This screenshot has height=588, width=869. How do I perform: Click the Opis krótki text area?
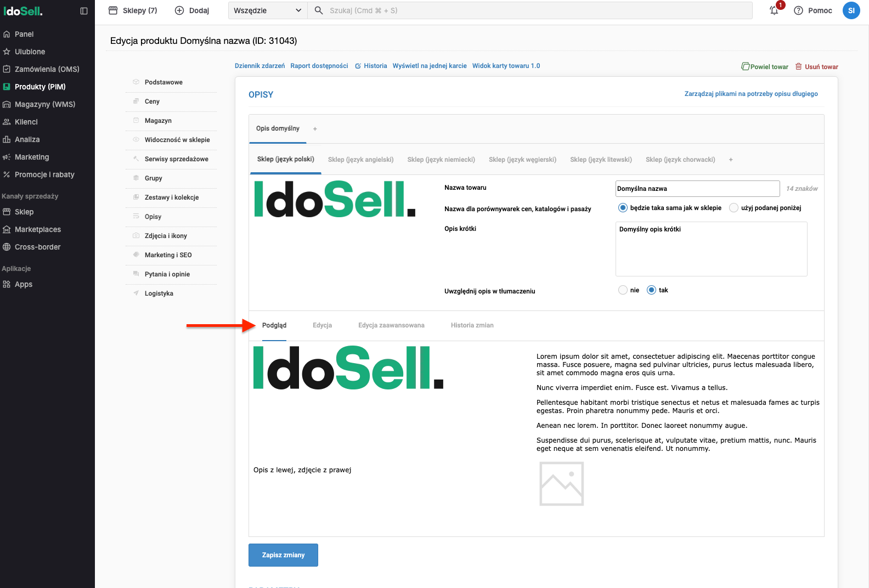click(x=711, y=249)
